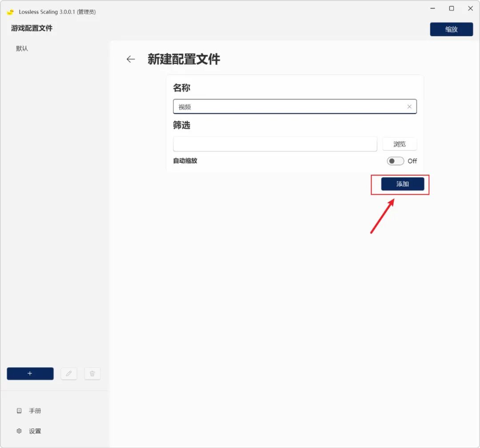This screenshot has width=480, height=448.
Task: Click the 缩放 scaling button top right
Action: point(452,29)
